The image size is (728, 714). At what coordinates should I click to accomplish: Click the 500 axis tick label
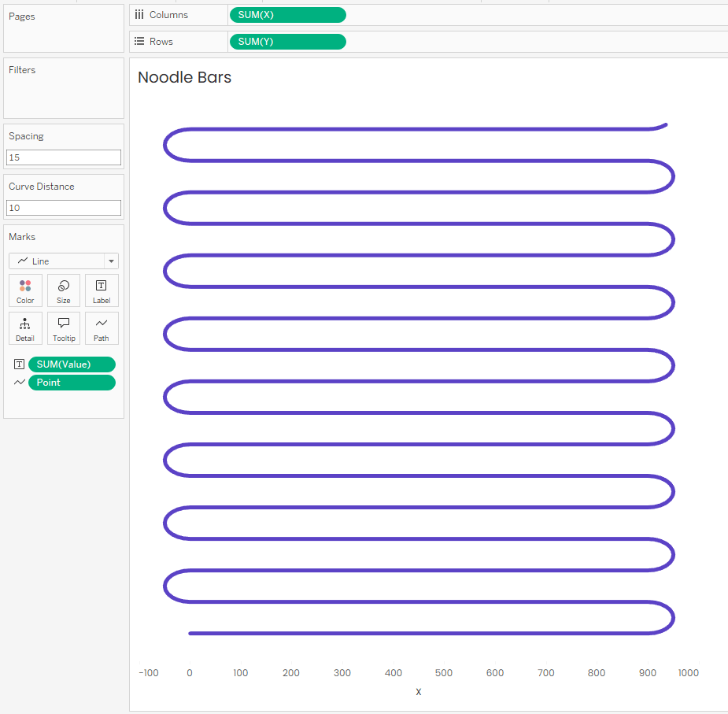tap(443, 672)
